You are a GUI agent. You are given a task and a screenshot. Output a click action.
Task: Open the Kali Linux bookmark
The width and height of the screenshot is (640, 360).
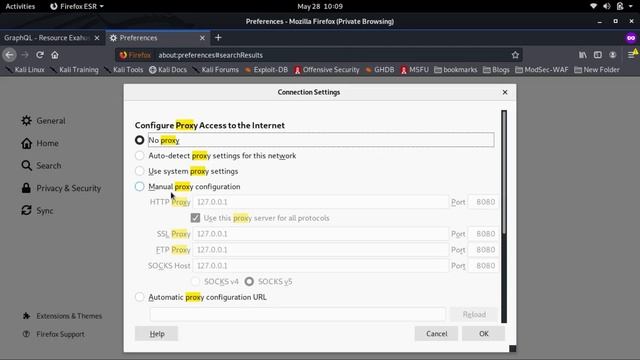point(25,70)
